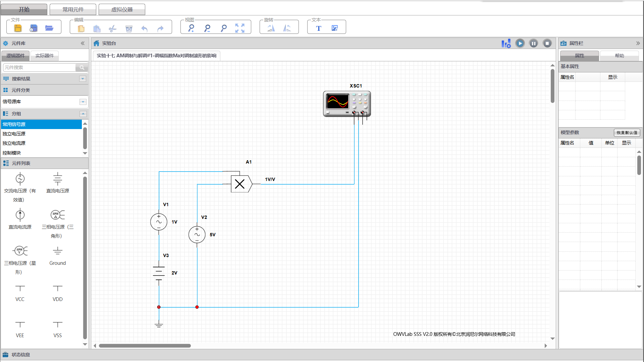Collapse the 属性栏 panel with double chevron

tap(638, 43)
